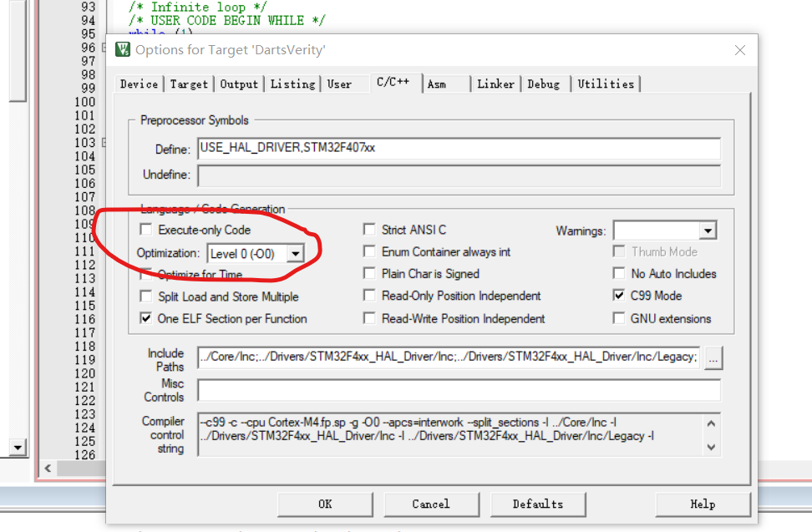Image resolution: width=812 pixels, height=532 pixels.
Task: Check the No Auto Includes box
Action: [619, 273]
